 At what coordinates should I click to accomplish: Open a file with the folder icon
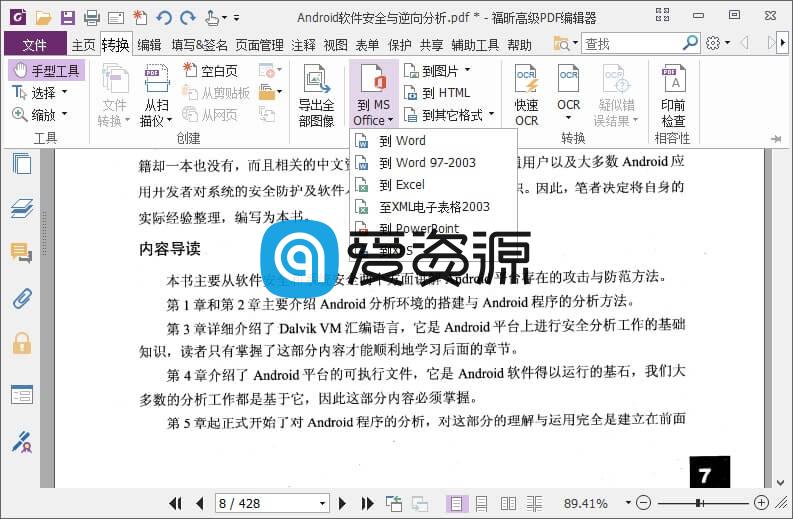click(x=43, y=18)
